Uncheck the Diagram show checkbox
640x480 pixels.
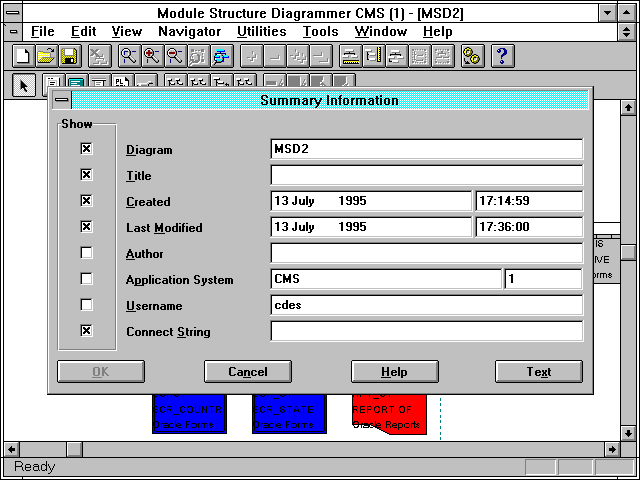(x=86, y=148)
